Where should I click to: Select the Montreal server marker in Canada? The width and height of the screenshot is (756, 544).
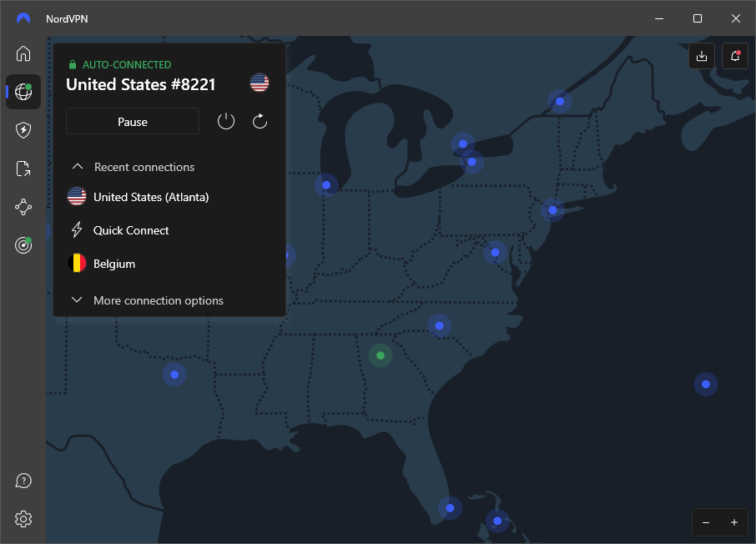point(560,101)
